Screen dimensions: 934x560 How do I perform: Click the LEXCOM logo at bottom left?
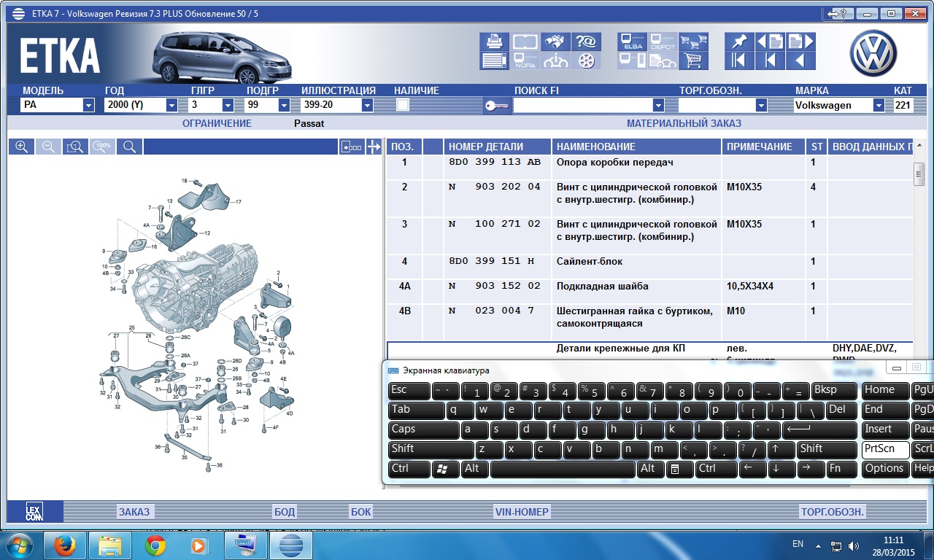34,512
